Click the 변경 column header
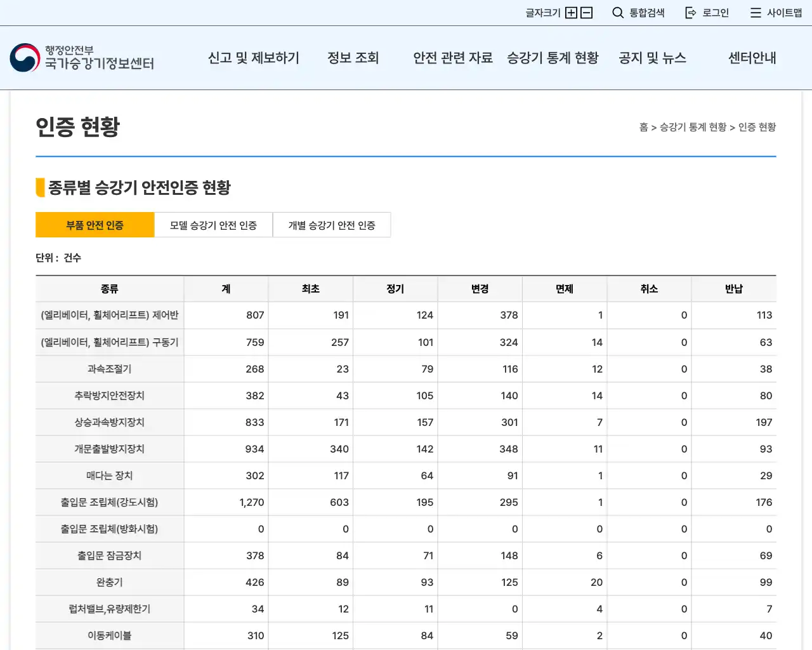 480,289
